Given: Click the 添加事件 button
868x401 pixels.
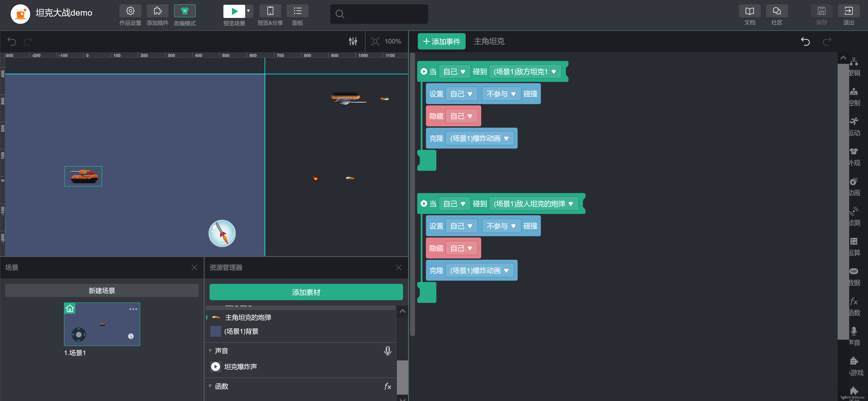Looking at the screenshot, I should pos(441,42).
